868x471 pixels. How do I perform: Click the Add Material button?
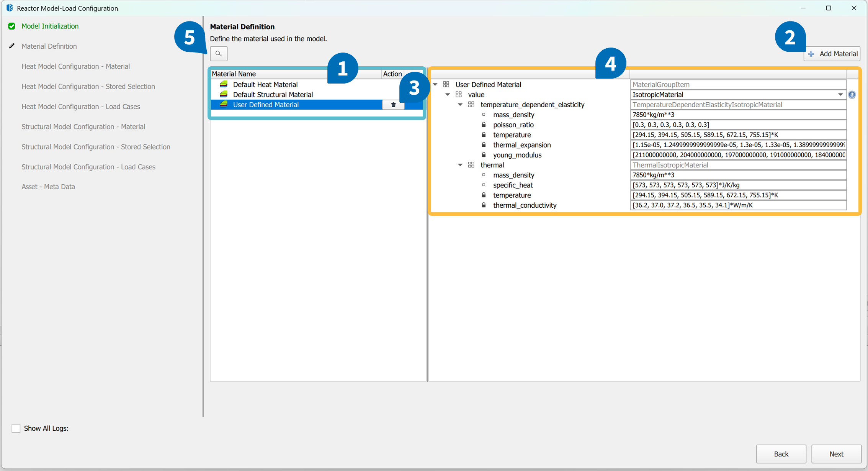click(832, 54)
